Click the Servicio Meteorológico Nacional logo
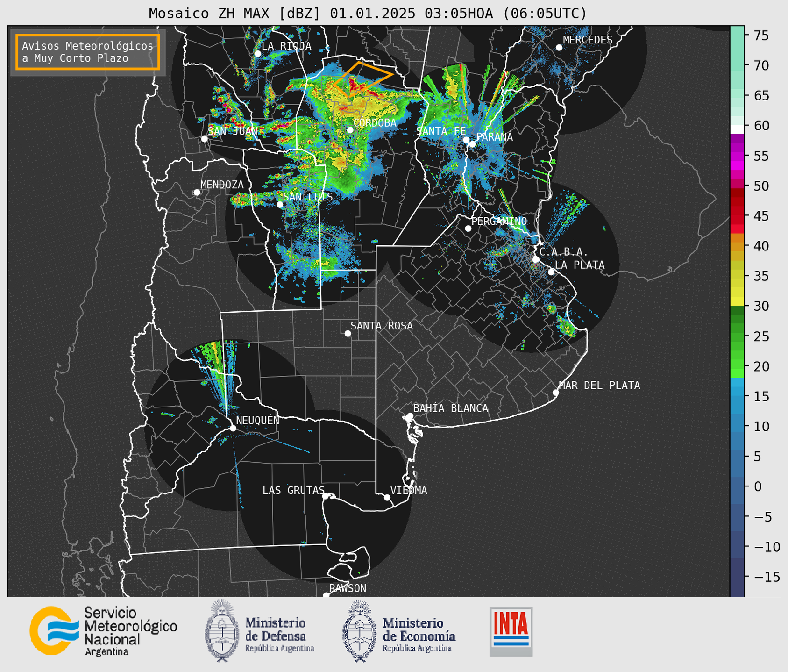Image resolution: width=788 pixels, height=672 pixels. coord(104,631)
